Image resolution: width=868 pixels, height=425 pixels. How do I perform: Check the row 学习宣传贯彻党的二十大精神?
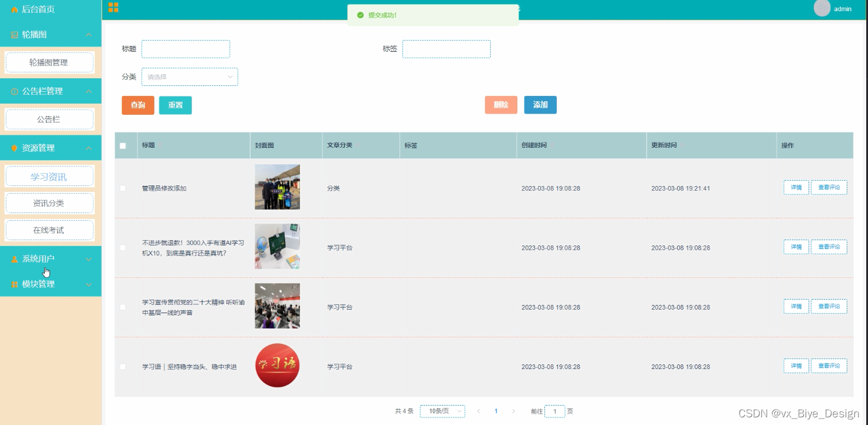point(123,307)
